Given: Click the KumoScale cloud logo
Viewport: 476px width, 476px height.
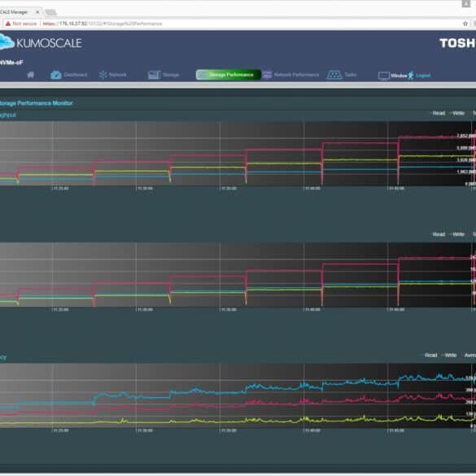Looking at the screenshot, I should [7, 41].
